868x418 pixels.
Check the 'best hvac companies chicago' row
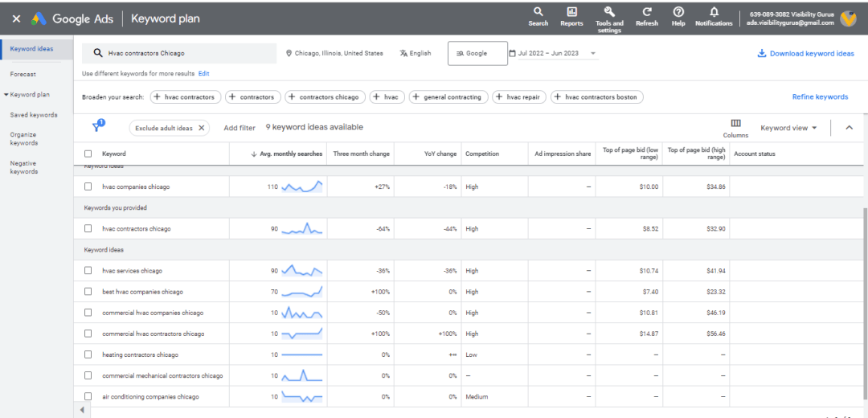(x=88, y=292)
